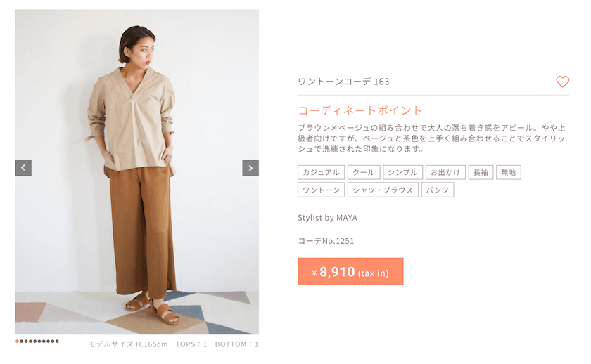Select the パンツ tag
The height and width of the screenshot is (364, 591).
point(437,190)
